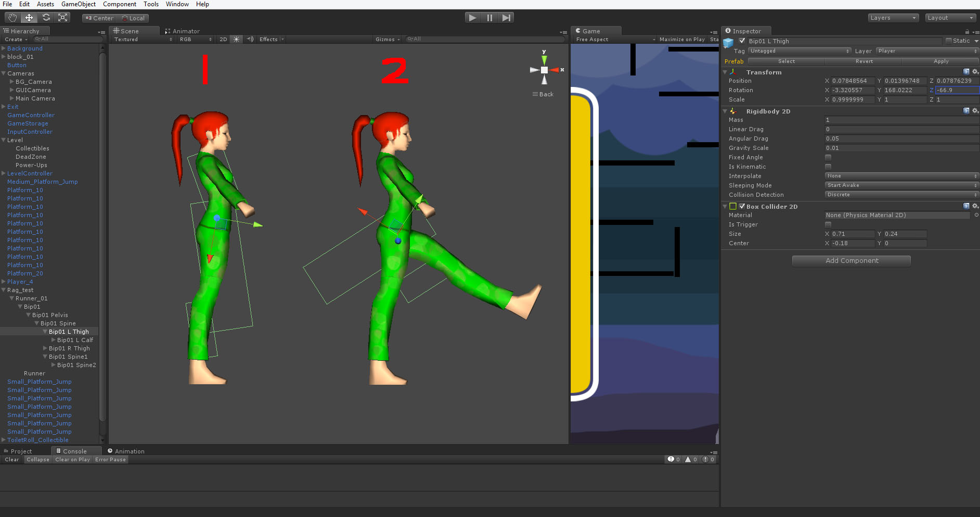Start Play mode
980x517 pixels.
click(472, 18)
